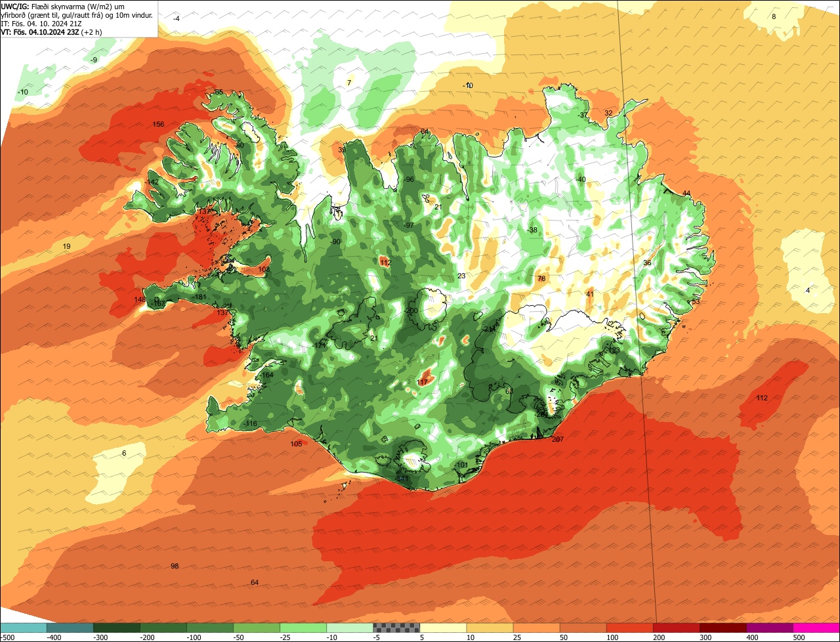Click the map value -40

coord(580,179)
